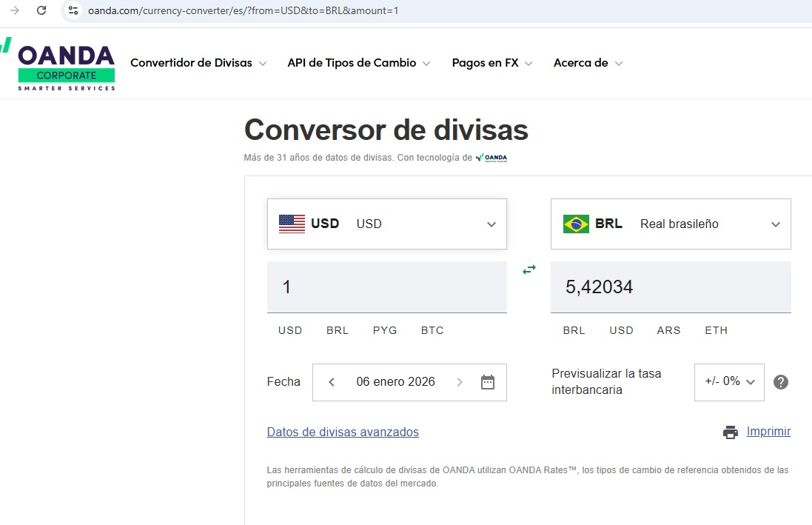Click the source amount input field
Viewport: 812px width, 525px height.
click(386, 287)
